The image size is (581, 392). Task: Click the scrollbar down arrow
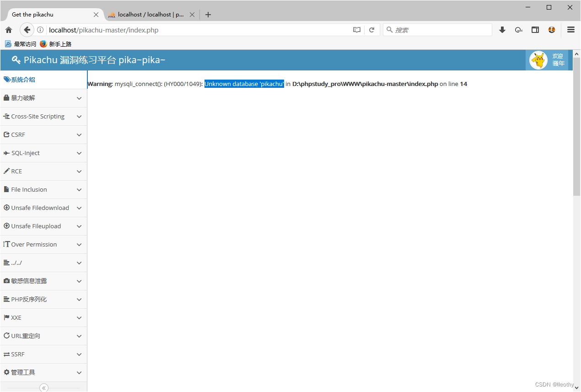pyautogui.click(x=577, y=388)
